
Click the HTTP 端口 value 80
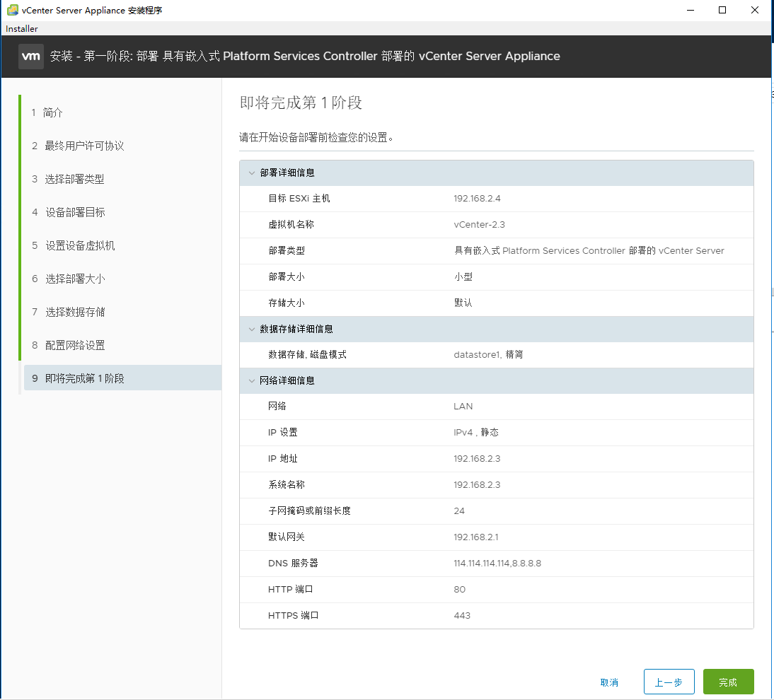click(x=460, y=590)
